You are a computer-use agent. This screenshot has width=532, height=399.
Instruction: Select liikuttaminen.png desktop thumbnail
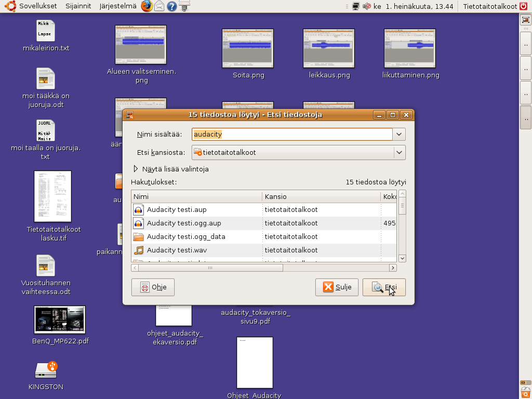click(410, 48)
